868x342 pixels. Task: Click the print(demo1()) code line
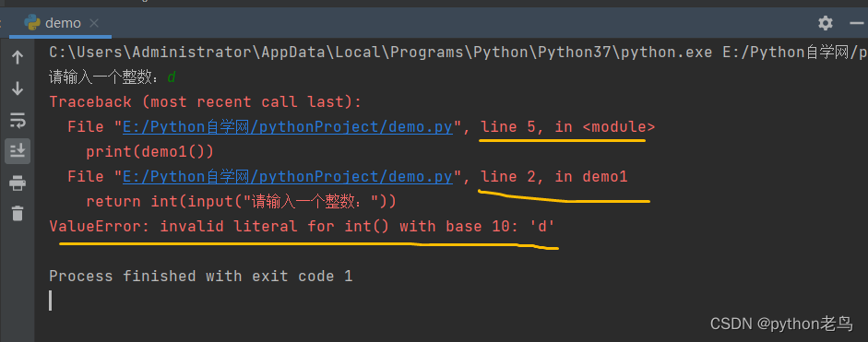tap(149, 151)
